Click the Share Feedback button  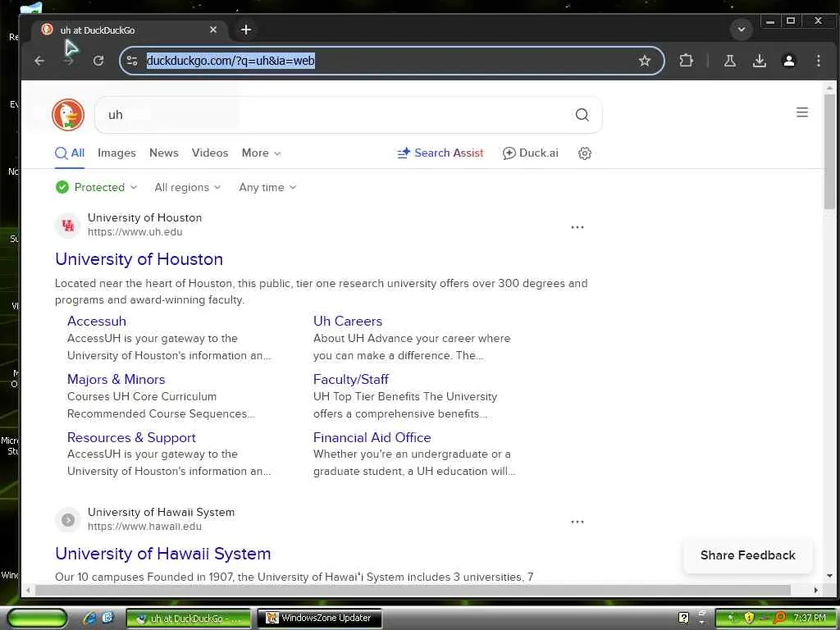[747, 555]
